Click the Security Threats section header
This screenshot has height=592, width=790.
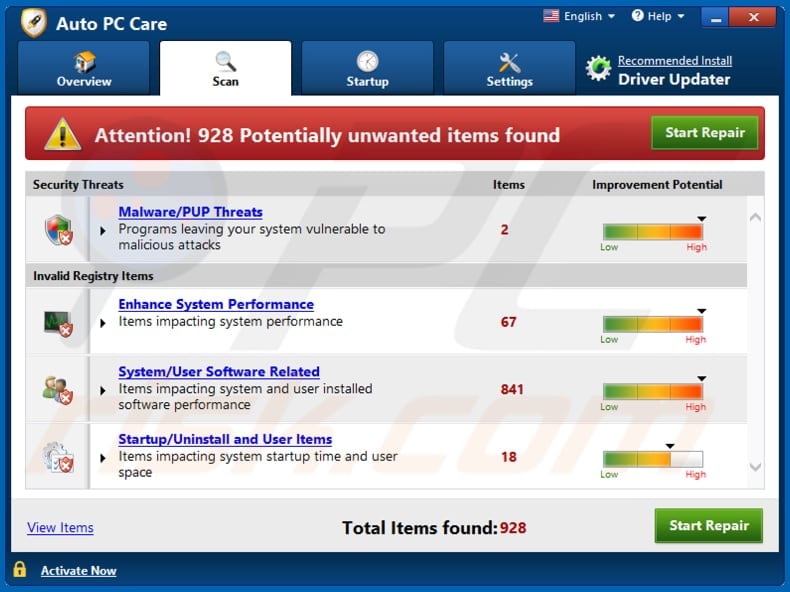pyautogui.click(x=78, y=185)
